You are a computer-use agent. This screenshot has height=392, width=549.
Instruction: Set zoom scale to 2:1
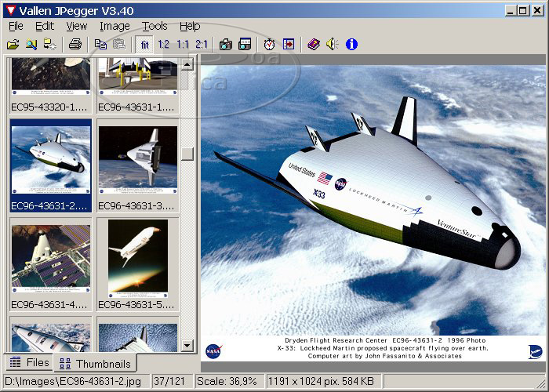(202, 44)
